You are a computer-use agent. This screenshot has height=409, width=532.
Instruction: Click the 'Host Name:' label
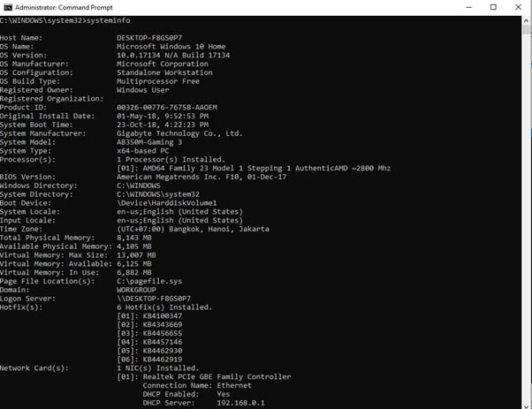21,38
